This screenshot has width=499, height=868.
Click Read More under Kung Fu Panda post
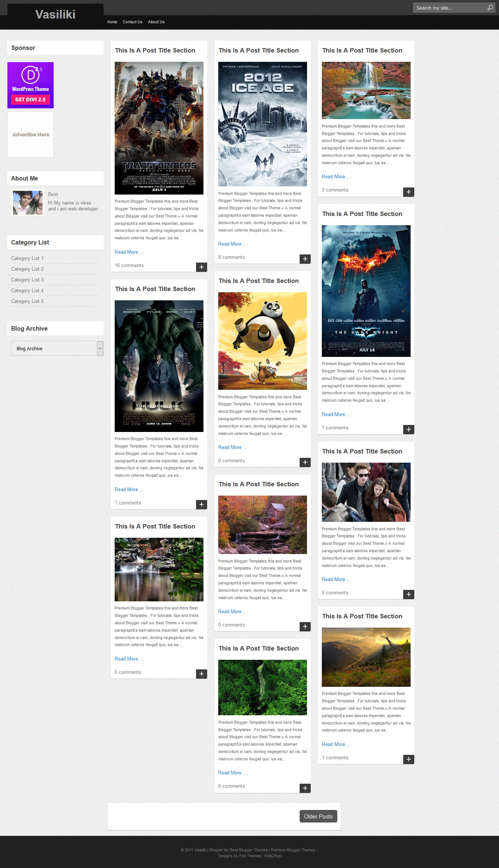click(233, 447)
